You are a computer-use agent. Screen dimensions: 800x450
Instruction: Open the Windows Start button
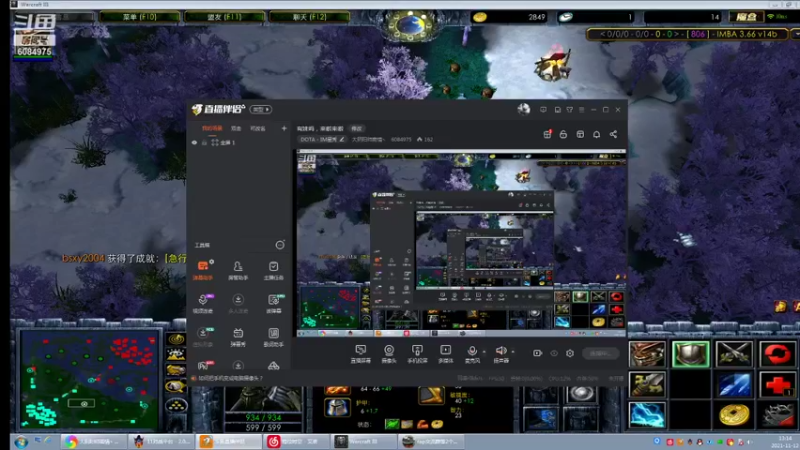[x=21, y=441]
